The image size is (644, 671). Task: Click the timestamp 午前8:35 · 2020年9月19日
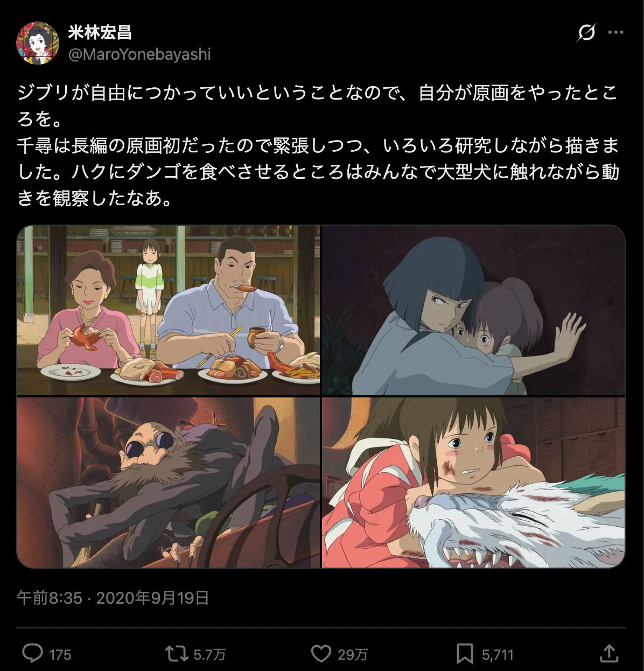pos(113,598)
